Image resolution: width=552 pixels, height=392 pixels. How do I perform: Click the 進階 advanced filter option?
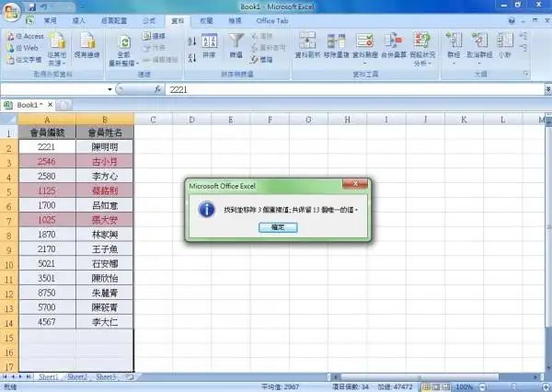[262, 60]
